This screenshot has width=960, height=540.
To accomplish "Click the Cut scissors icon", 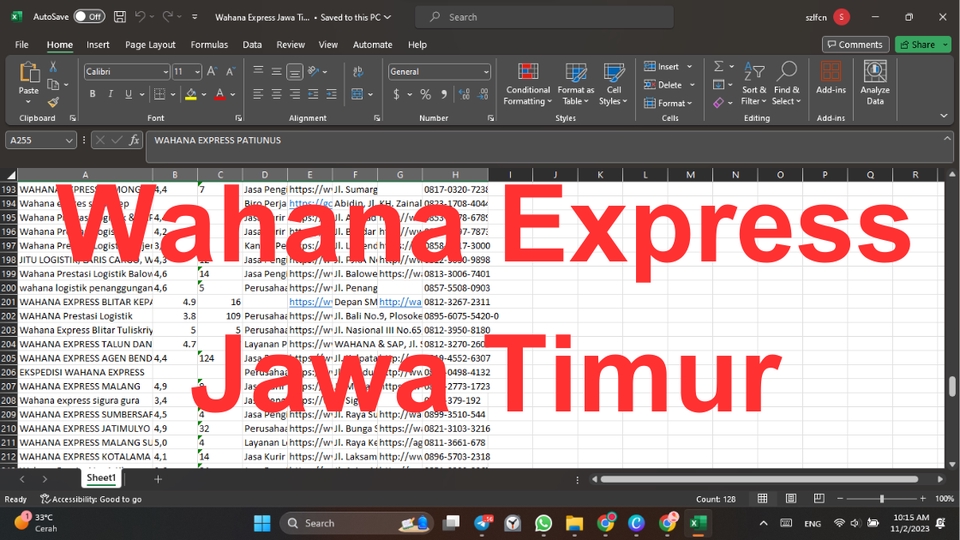I will tap(53, 67).
